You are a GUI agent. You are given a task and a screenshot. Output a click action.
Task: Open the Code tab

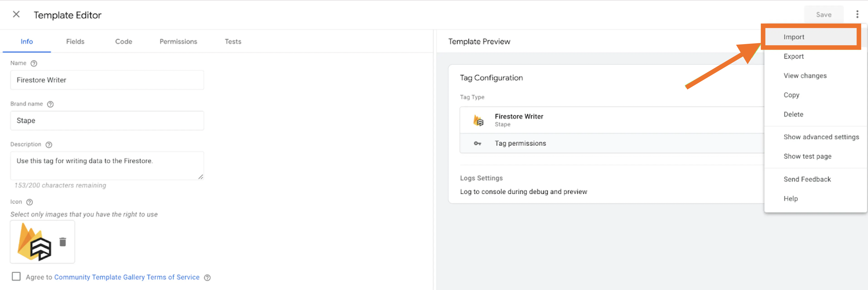(124, 41)
